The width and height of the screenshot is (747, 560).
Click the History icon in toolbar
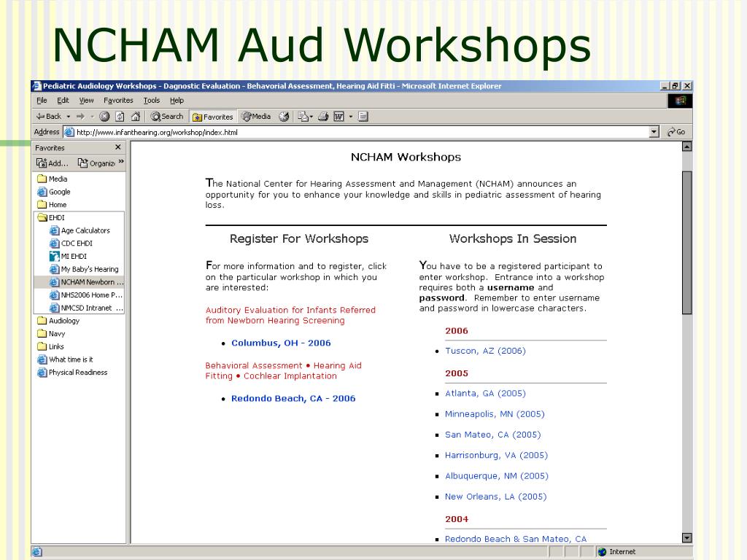pos(284,116)
